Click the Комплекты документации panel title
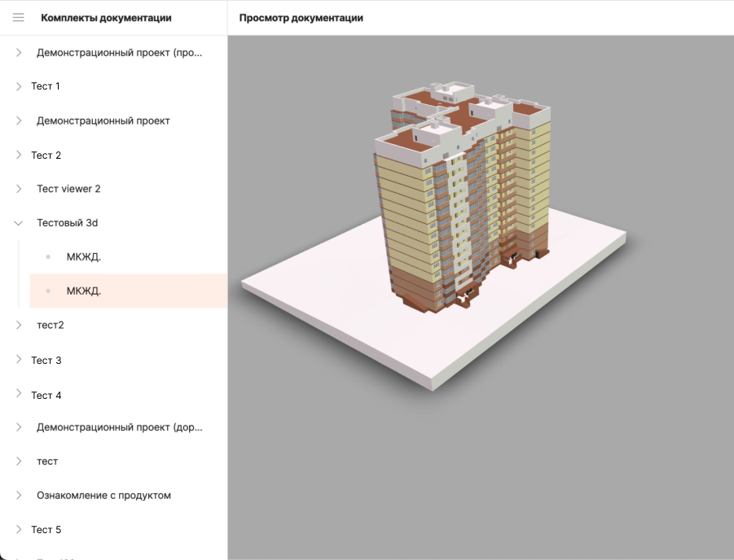The image size is (734, 560). click(106, 18)
